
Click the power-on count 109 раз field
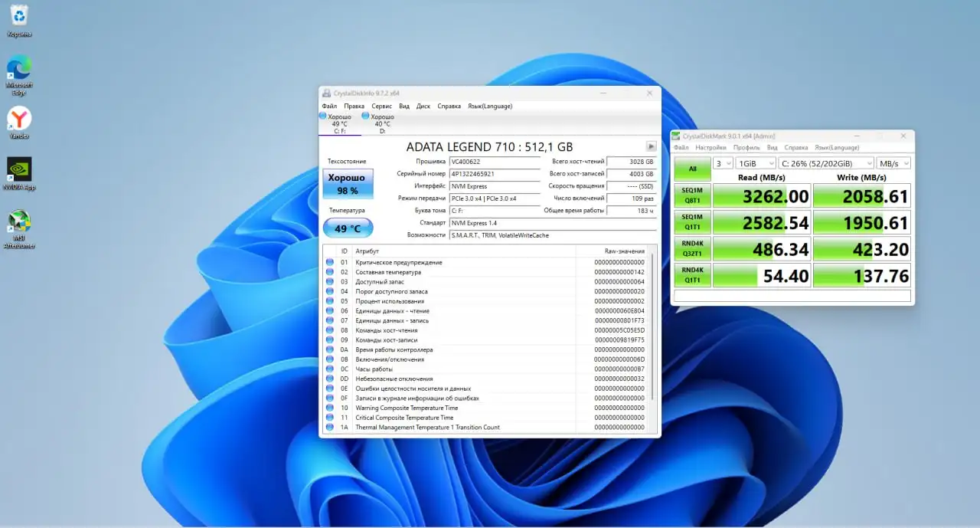[632, 198]
